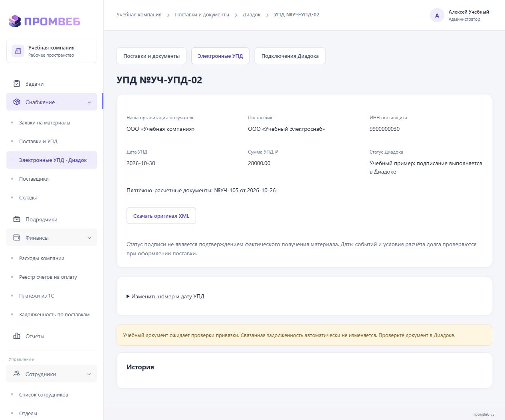Open Задолженность по поставкам

pos(54,315)
